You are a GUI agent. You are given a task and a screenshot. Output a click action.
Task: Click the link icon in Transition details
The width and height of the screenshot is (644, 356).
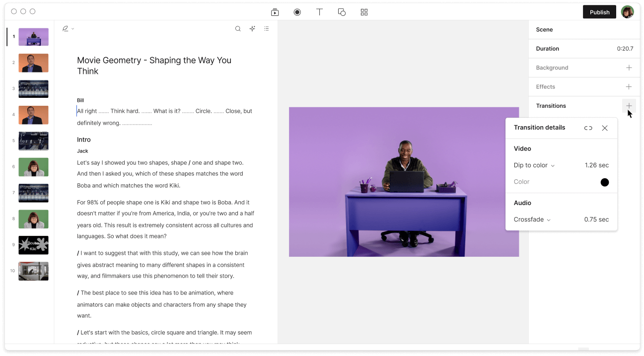[x=588, y=128]
